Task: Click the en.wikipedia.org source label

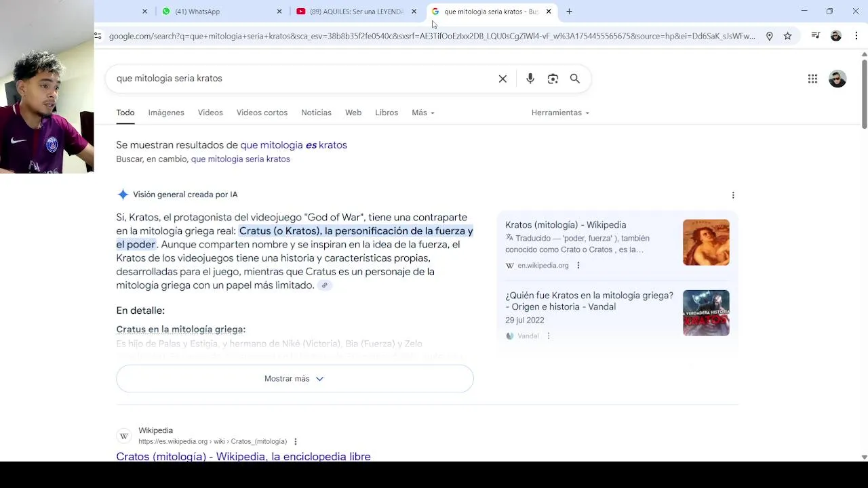Action: (543, 266)
